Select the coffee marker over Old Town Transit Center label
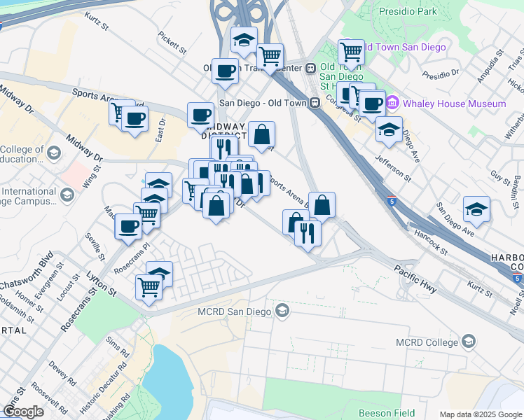Screen dimensions: 524x420 click(226, 72)
